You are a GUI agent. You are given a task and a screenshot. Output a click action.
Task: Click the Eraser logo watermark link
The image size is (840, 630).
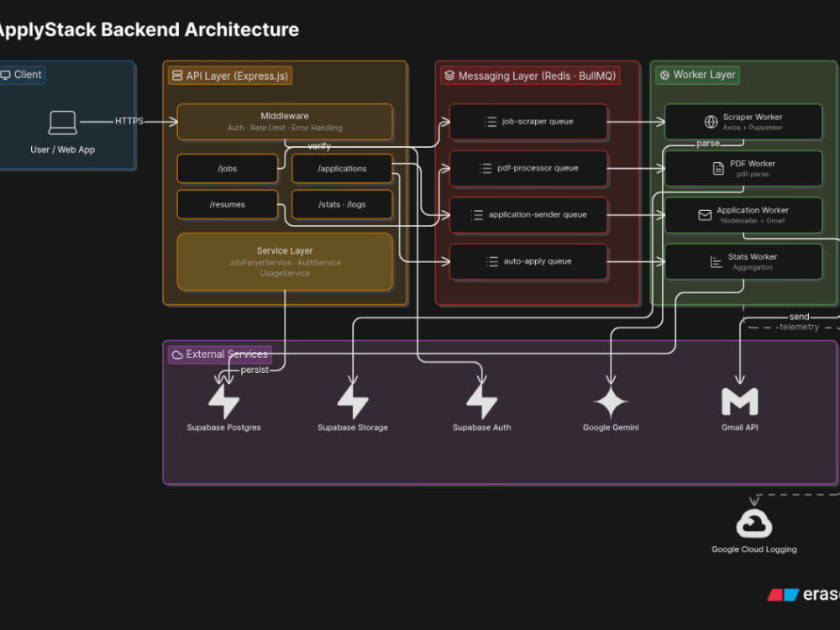point(804,595)
